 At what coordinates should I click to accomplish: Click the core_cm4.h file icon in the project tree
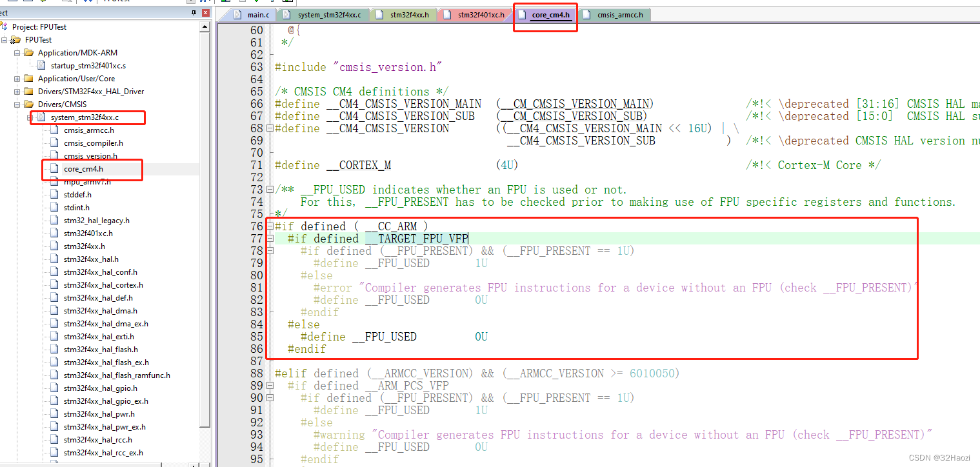[55, 170]
